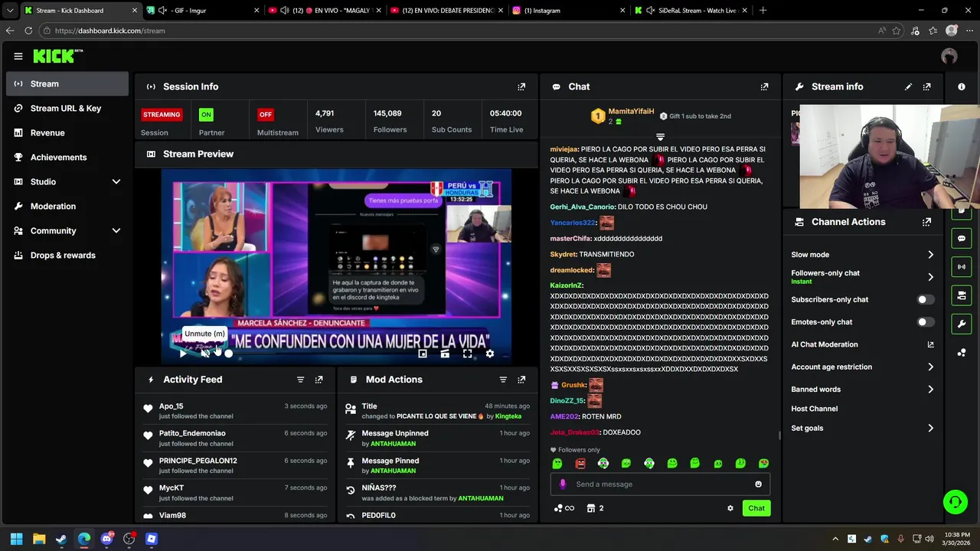
Task: Click Host Channel action
Action: [815, 409]
